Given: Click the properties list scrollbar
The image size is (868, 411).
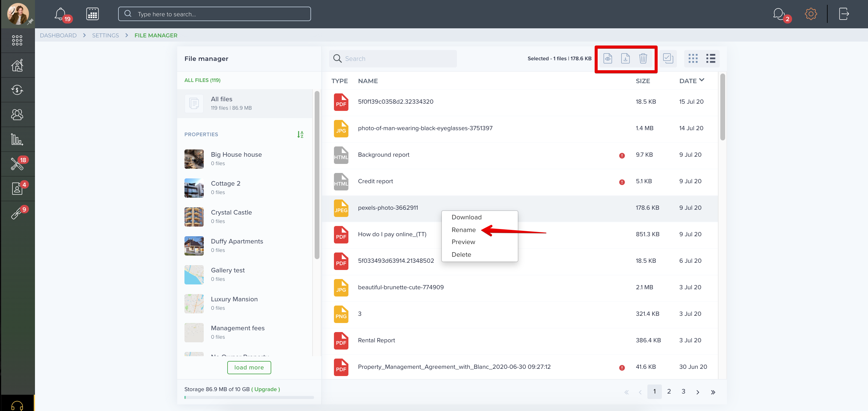Looking at the screenshot, I should (317, 175).
